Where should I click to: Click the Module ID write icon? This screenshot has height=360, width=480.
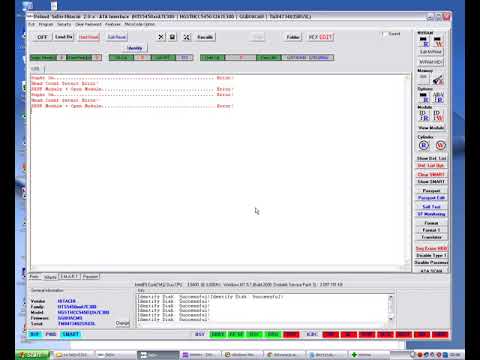tap(438, 116)
